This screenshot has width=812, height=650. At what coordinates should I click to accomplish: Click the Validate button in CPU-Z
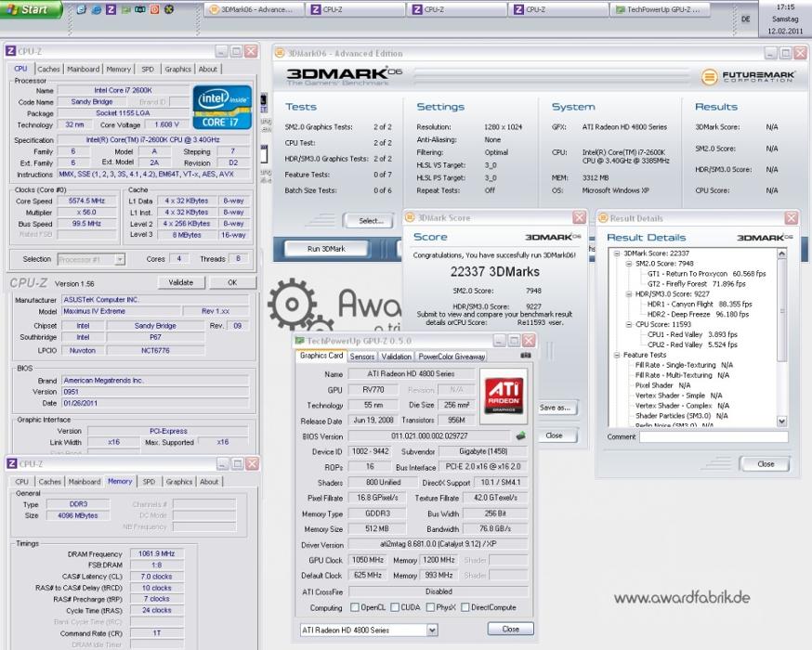tap(181, 282)
